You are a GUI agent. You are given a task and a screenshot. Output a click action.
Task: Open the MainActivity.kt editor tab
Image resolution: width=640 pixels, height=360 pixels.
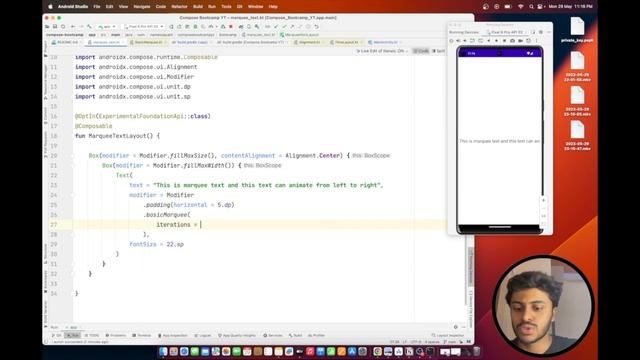coord(384,42)
